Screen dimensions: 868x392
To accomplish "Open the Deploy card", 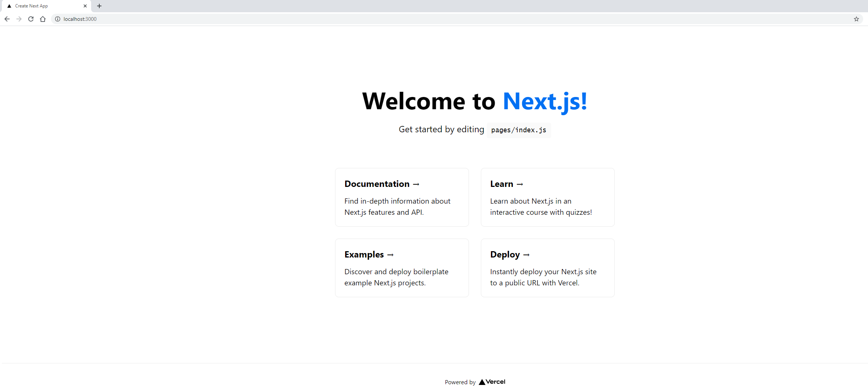I will [548, 268].
